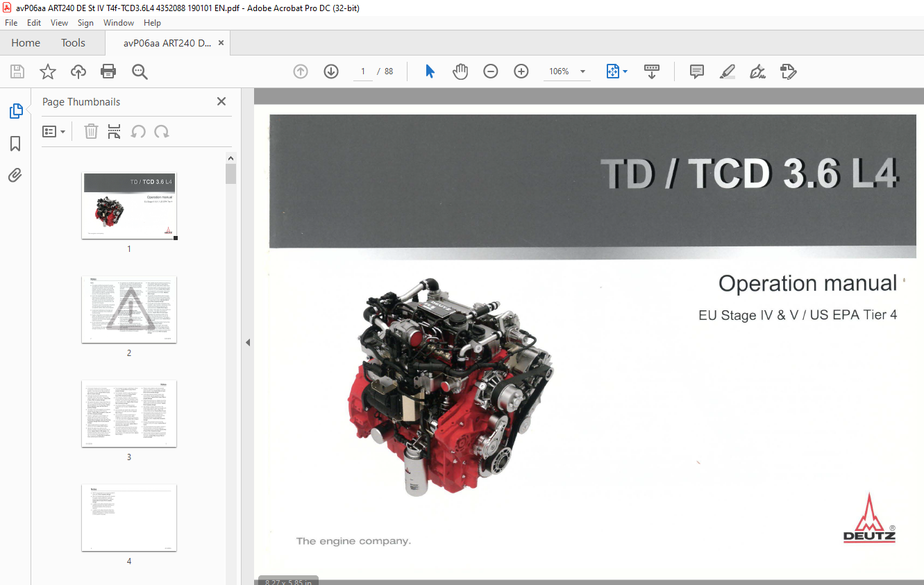Delete selected page with trash icon
Viewport: 924px width, 585px height.
pos(91,131)
